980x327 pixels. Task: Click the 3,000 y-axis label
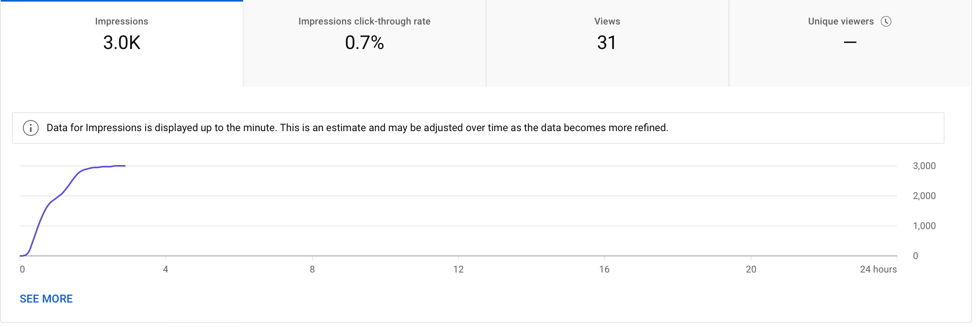[x=924, y=166]
